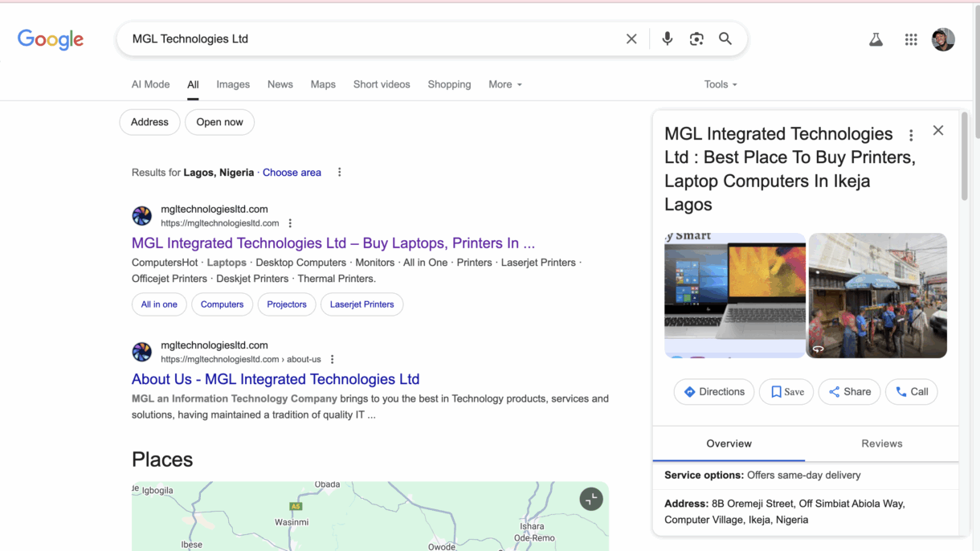Switch to Short videos tab
This screenshot has width=980, height=551.
(x=382, y=84)
